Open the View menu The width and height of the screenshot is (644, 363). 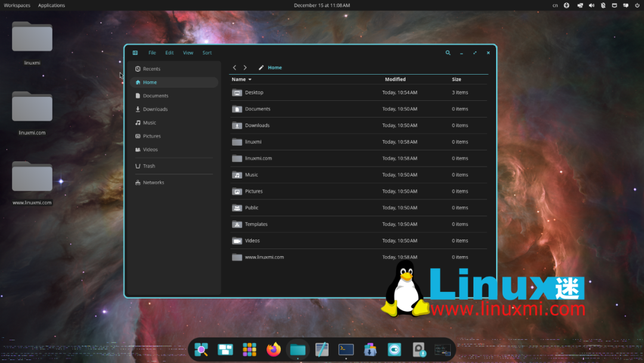188,53
